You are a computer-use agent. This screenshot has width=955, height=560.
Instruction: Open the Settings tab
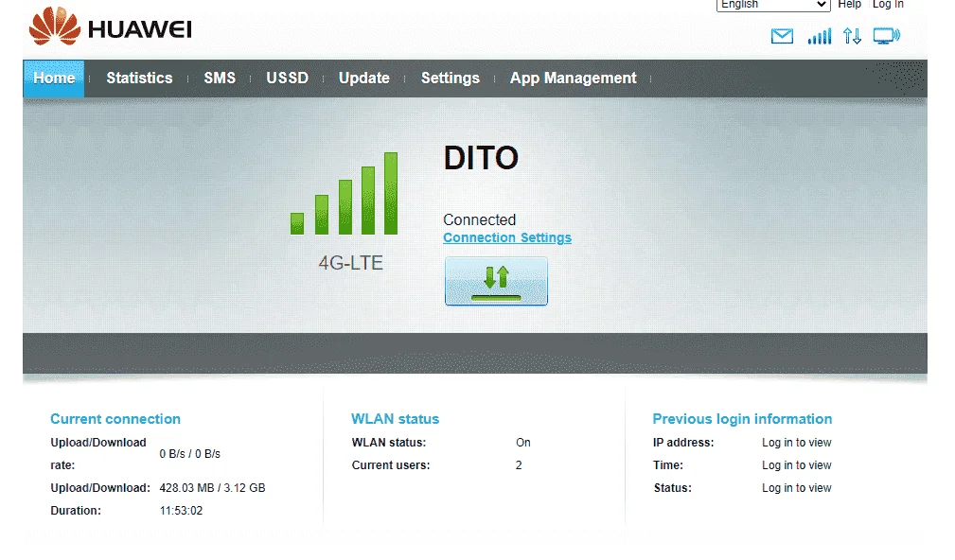451,79
